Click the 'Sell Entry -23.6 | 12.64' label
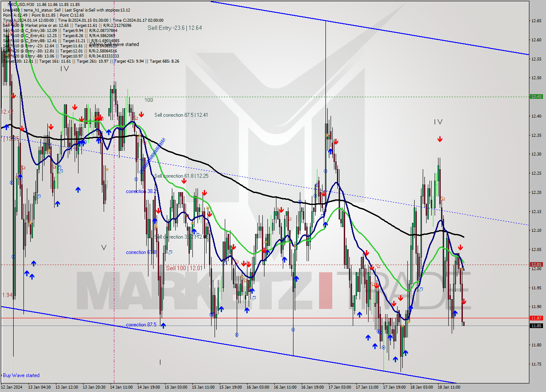 [174, 28]
